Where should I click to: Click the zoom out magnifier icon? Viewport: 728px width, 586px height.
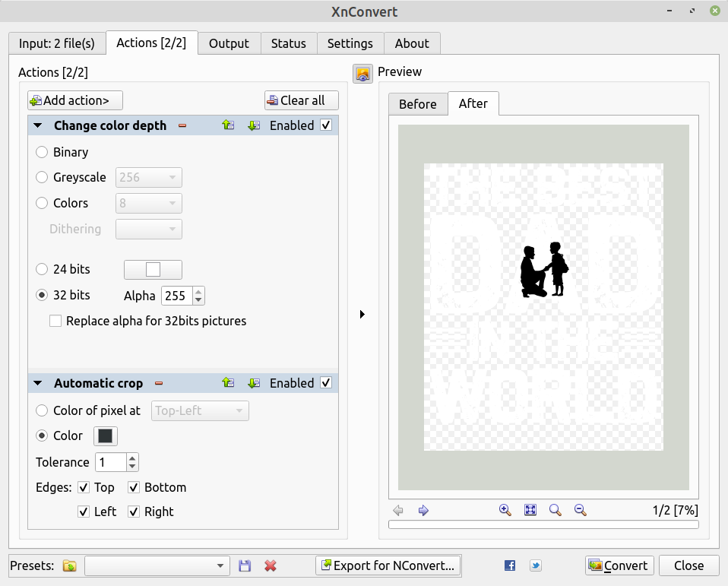[x=580, y=510]
